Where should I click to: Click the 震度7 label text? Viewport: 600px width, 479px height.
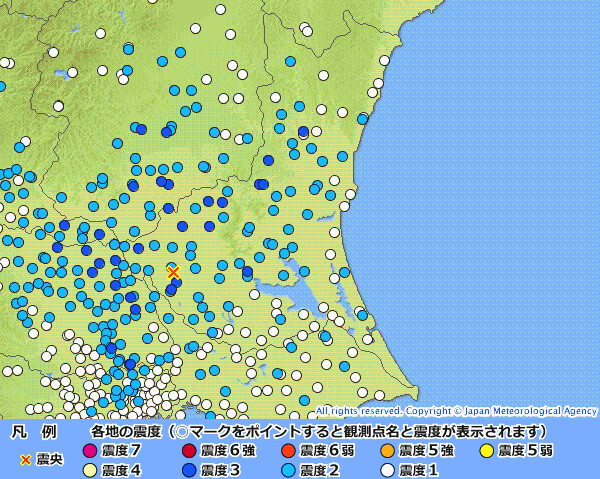(x=121, y=450)
